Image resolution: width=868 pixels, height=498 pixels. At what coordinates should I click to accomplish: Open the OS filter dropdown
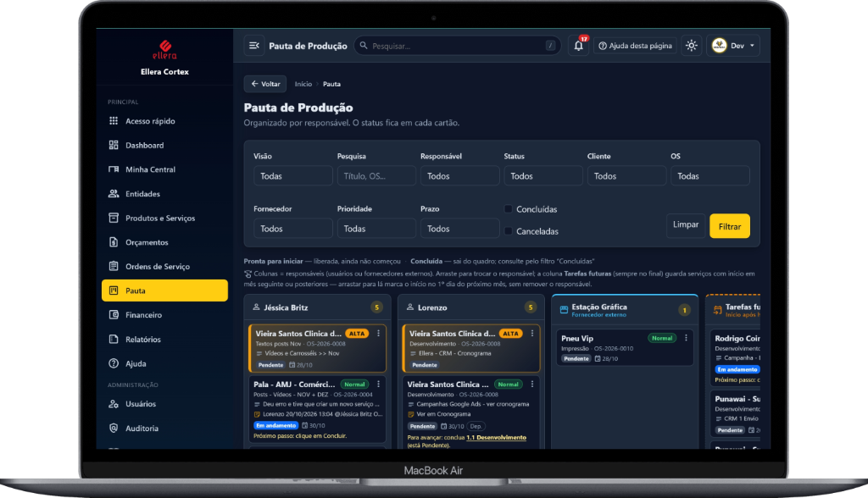pos(710,176)
